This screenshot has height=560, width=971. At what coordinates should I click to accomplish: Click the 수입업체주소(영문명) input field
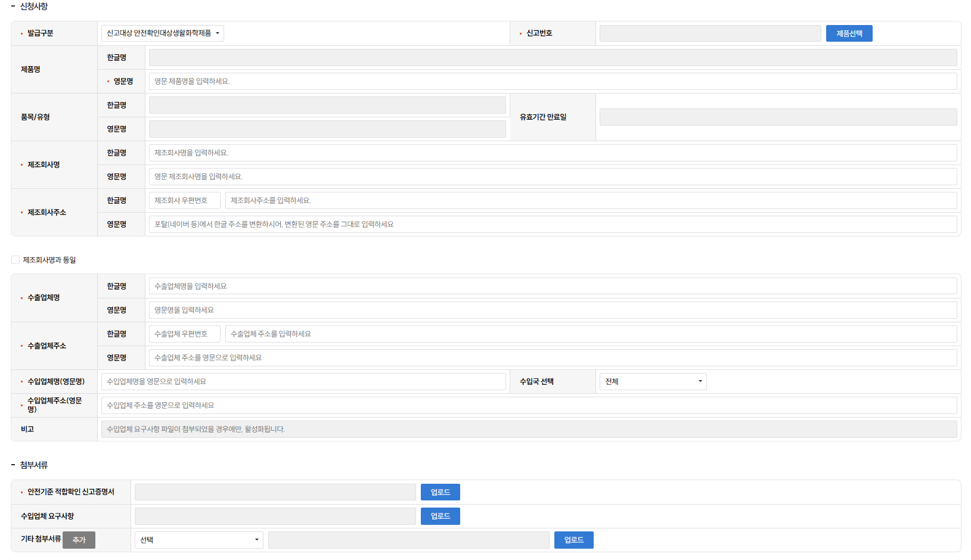pos(529,405)
